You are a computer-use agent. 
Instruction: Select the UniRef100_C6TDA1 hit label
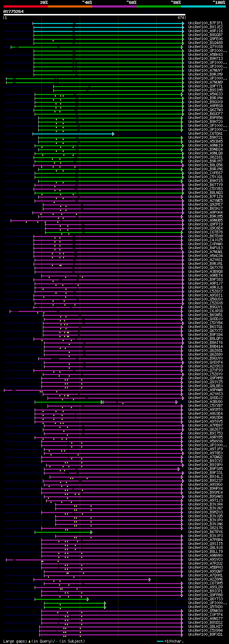click(x=205, y=134)
